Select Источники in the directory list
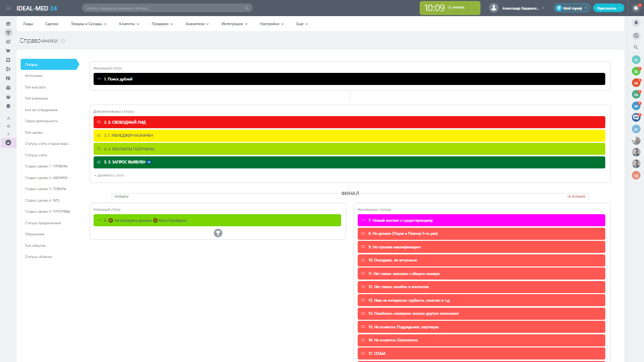Image resolution: width=644 pixels, height=362 pixels. click(x=34, y=76)
